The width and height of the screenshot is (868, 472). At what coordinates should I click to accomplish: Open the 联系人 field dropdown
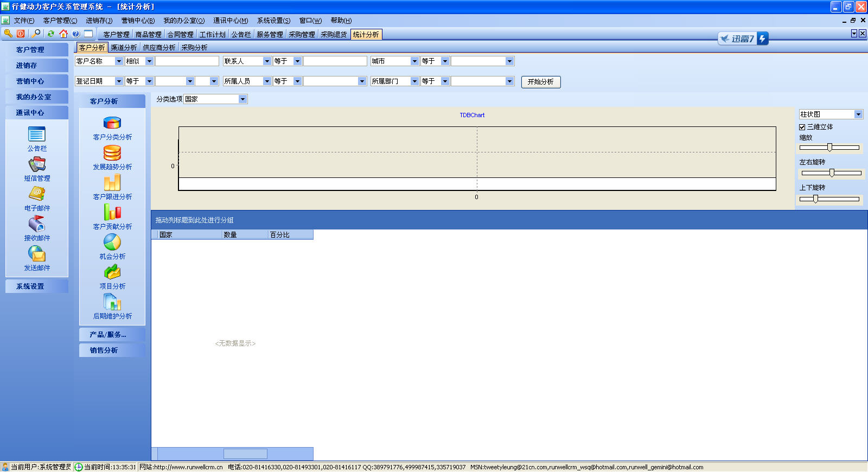(267, 61)
